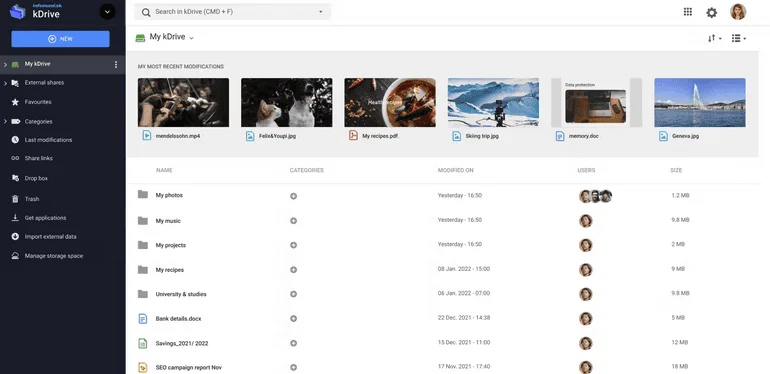This screenshot has width=770, height=374.
Task: Open Last modifications in sidebar
Action: pyautogui.click(x=48, y=140)
